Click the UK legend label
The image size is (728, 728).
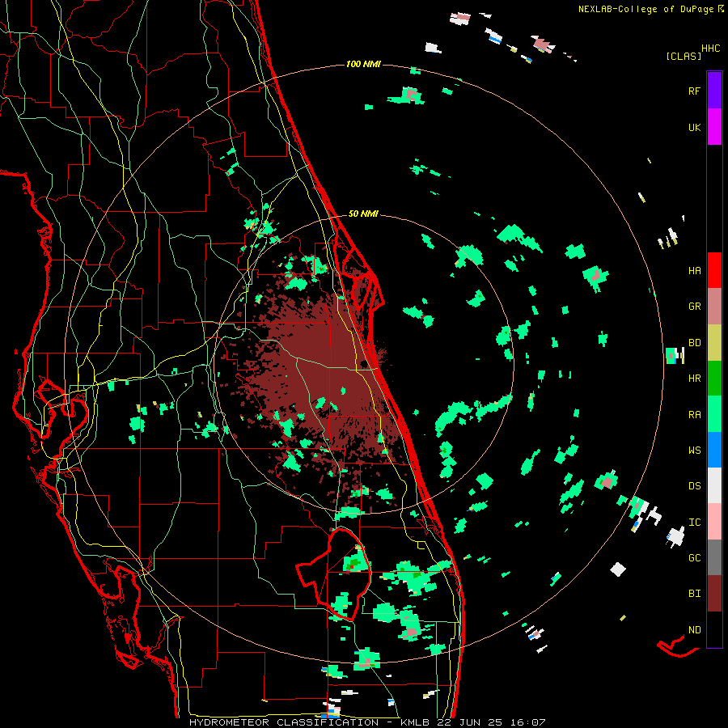pos(694,127)
